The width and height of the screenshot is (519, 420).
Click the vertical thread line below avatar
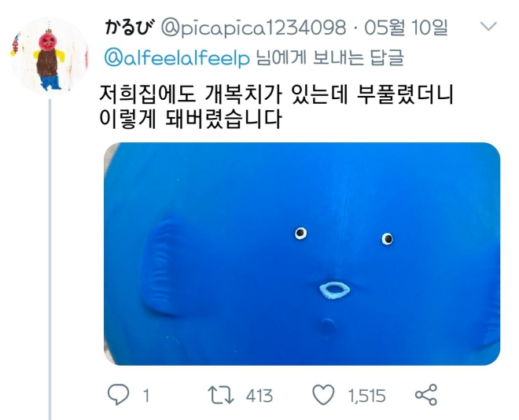[x=50, y=259]
